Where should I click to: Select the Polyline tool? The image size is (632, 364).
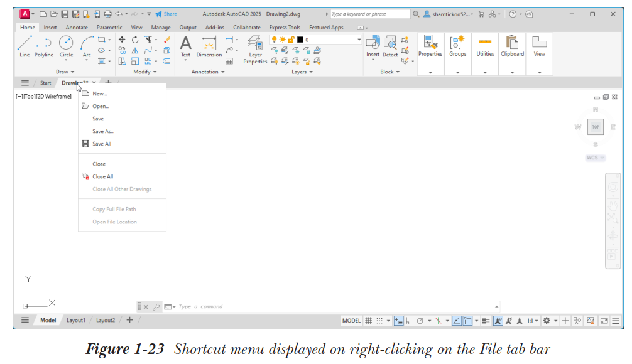tap(43, 46)
